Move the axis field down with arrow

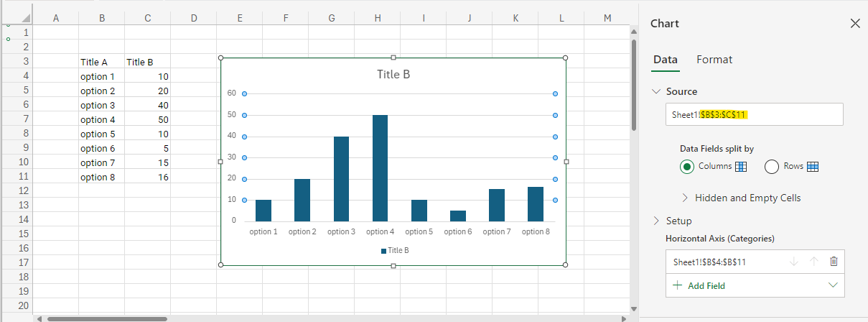point(793,262)
